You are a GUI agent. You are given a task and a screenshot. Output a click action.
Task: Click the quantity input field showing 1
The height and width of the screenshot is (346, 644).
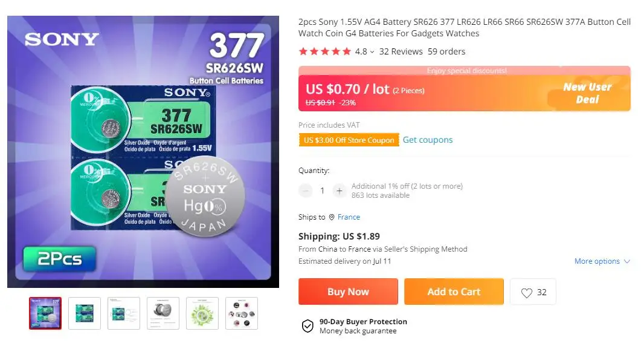pos(323,191)
